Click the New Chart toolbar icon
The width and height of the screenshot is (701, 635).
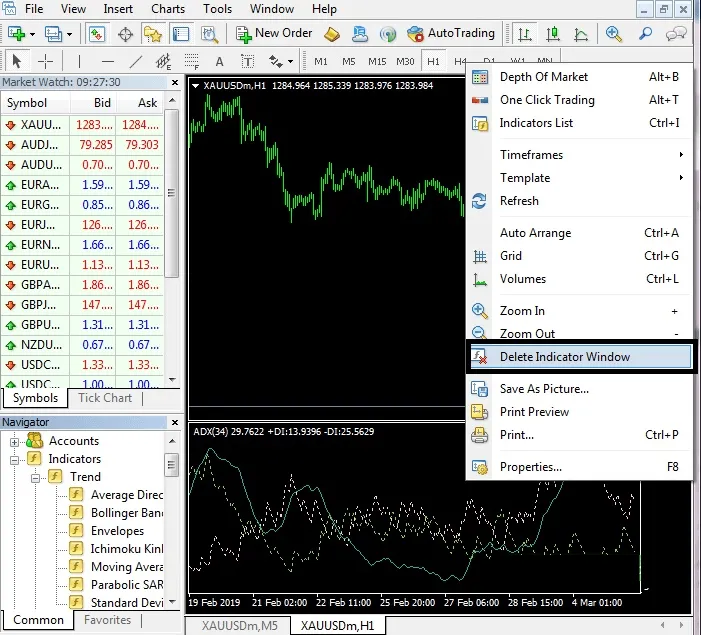point(17,34)
